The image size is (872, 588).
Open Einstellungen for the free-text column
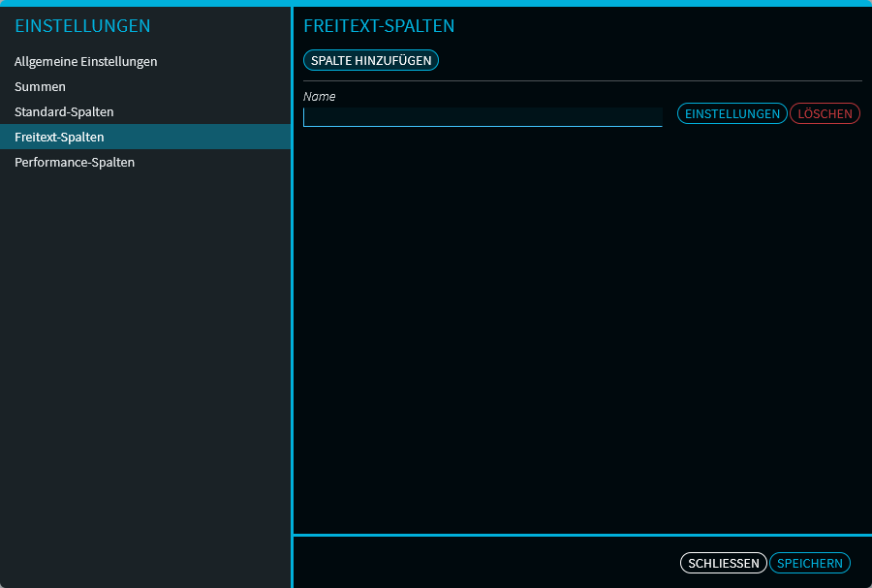click(732, 114)
